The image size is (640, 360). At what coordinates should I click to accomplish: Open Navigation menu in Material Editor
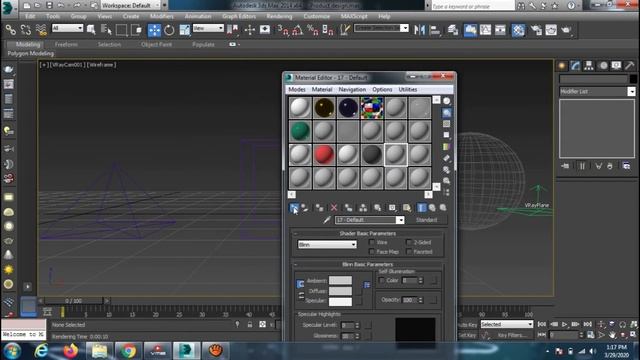point(352,89)
